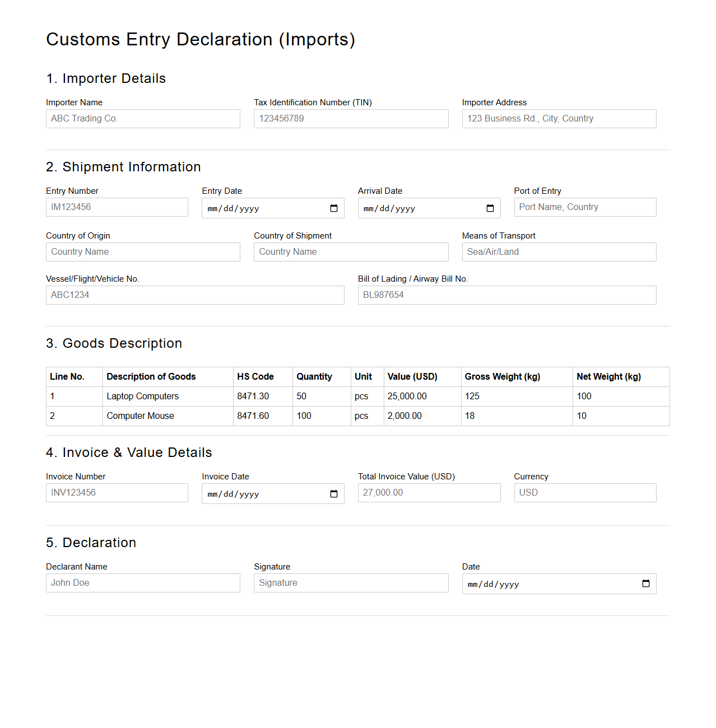716x728 pixels.
Task: Click the Bill of Lading number field
Action: pyautogui.click(x=506, y=295)
